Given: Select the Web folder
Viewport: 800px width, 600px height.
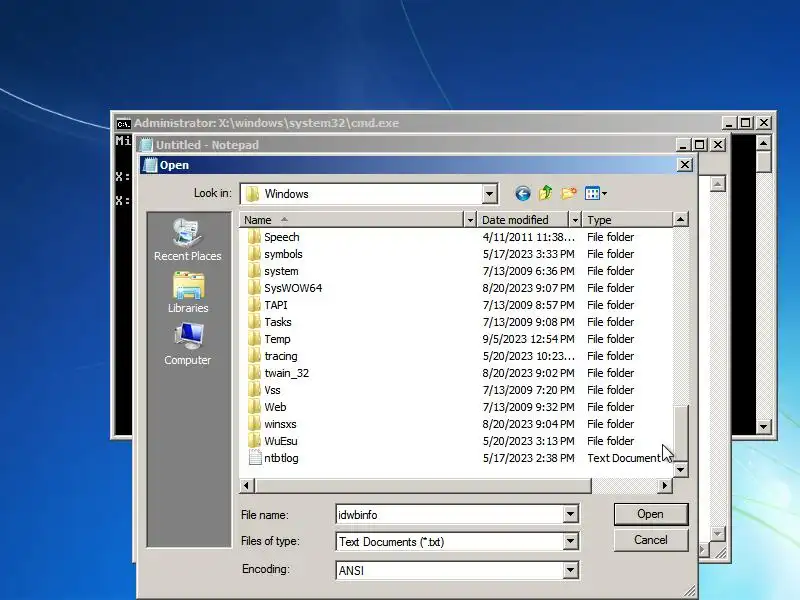Looking at the screenshot, I should click(x=275, y=407).
